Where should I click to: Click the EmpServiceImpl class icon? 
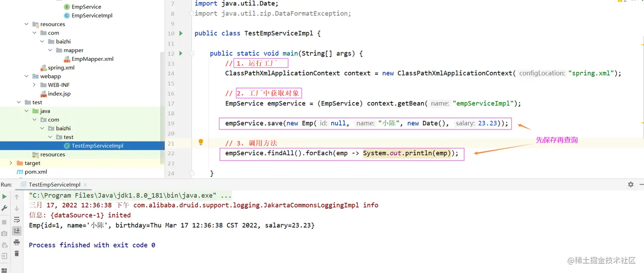[66, 15]
